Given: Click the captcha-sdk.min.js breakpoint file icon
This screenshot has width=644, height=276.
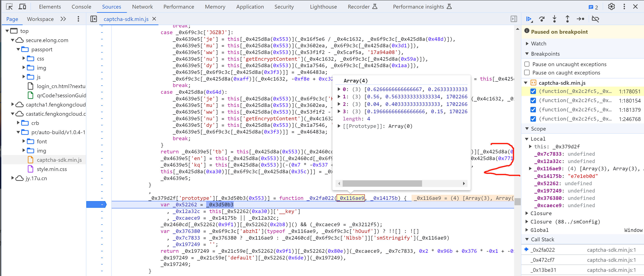Looking at the screenshot, I should [x=534, y=83].
